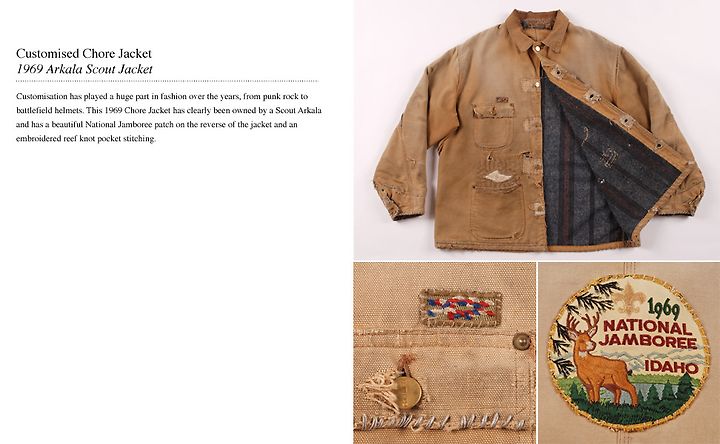
Task: Click the IDAHO text on patch
Action: pyautogui.click(x=671, y=367)
